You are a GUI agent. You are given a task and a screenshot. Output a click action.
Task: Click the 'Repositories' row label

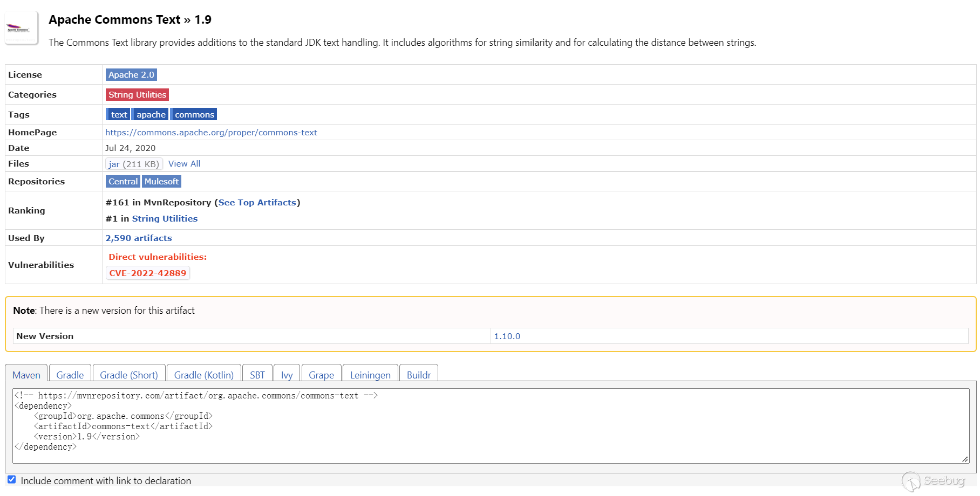36,182
